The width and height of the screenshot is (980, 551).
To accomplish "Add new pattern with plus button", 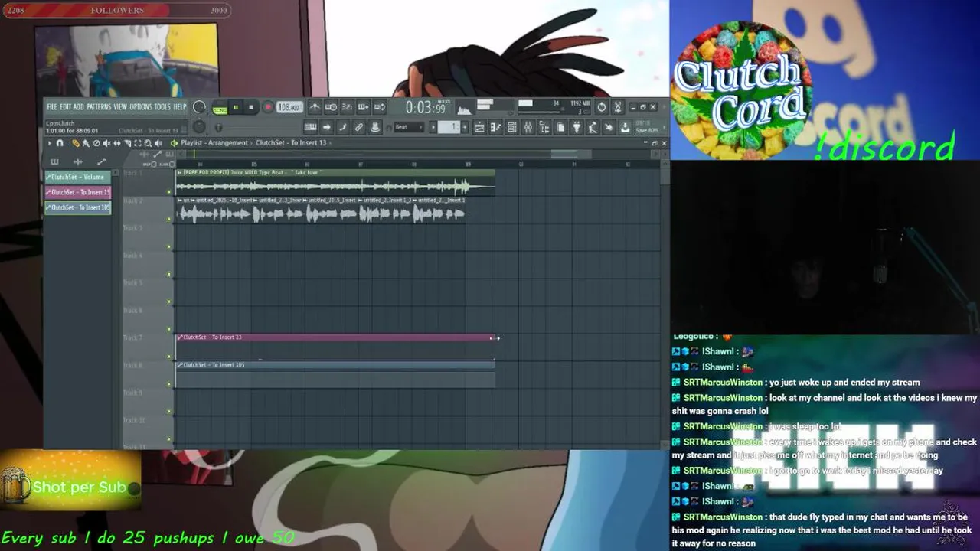I will pyautogui.click(x=465, y=127).
